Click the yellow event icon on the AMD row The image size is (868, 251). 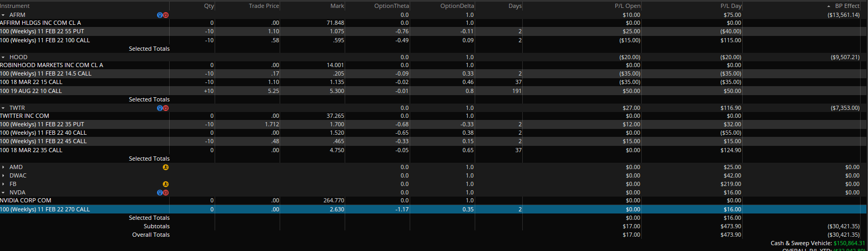click(165, 167)
